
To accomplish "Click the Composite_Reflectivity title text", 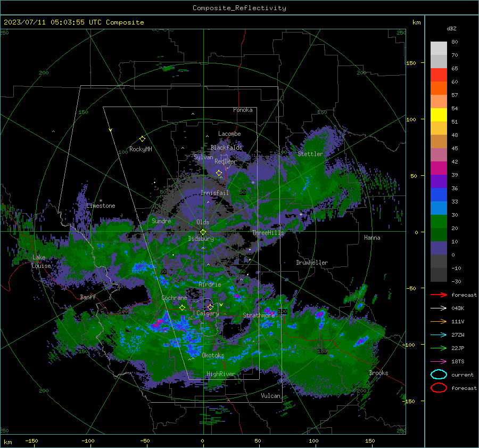I will (240, 8).
